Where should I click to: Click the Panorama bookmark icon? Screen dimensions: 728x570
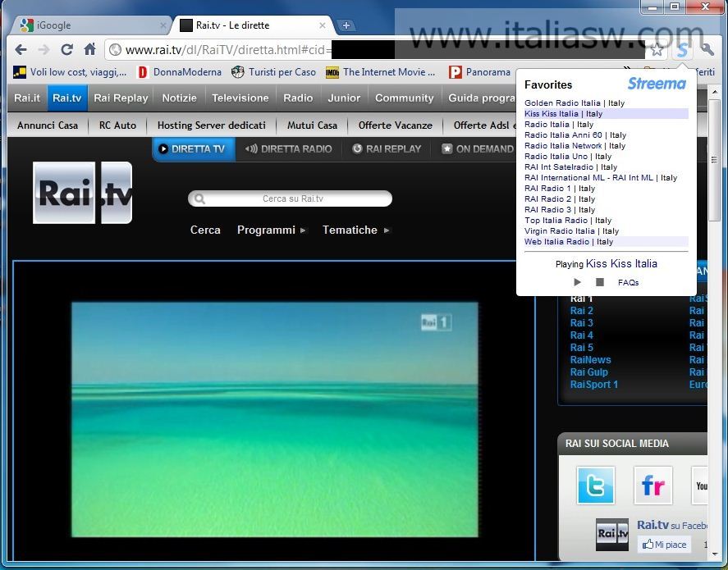455,72
